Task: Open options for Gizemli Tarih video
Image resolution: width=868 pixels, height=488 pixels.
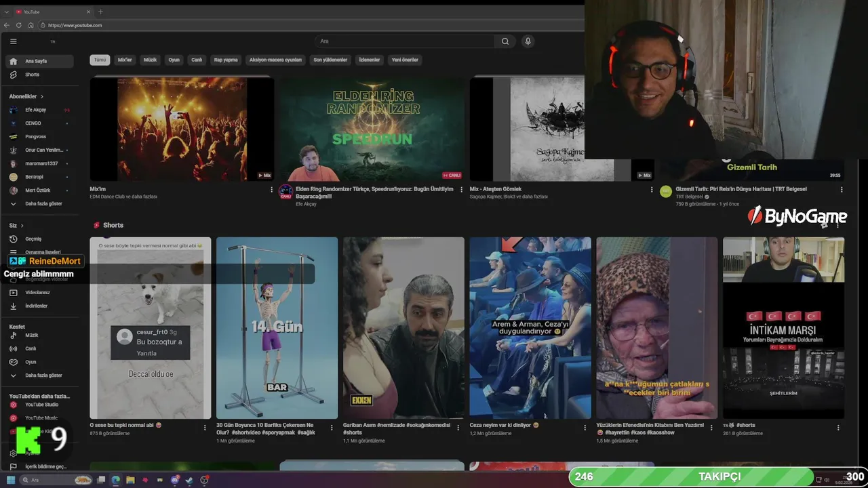Action: [842, 190]
